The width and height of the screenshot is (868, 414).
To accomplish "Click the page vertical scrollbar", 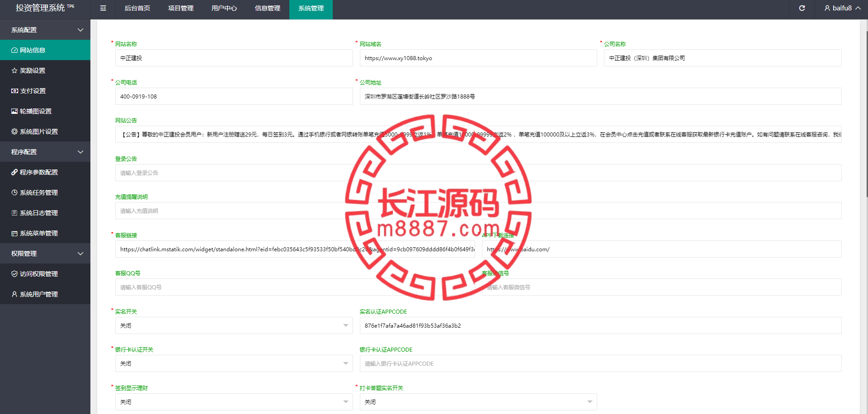I will click(866, 113).
